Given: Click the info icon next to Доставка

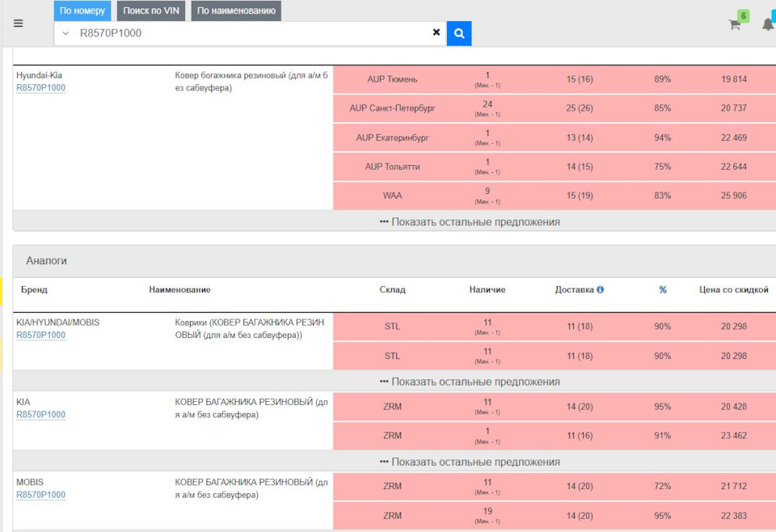Looking at the screenshot, I should pos(600,289).
